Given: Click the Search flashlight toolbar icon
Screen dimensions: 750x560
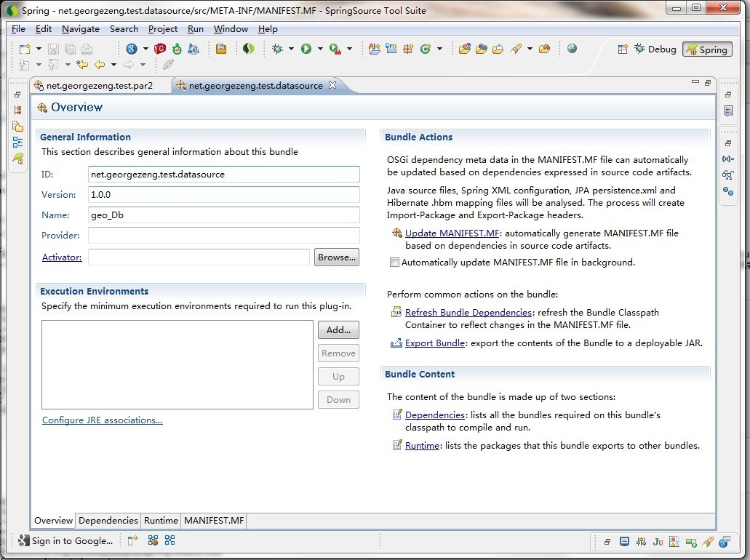Looking at the screenshot, I should coord(516,49).
